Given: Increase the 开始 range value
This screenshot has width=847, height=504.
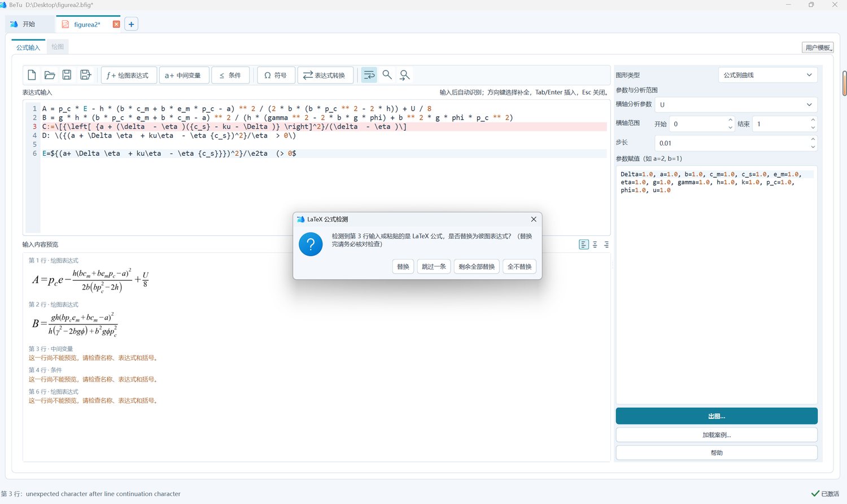Looking at the screenshot, I should (x=730, y=120).
